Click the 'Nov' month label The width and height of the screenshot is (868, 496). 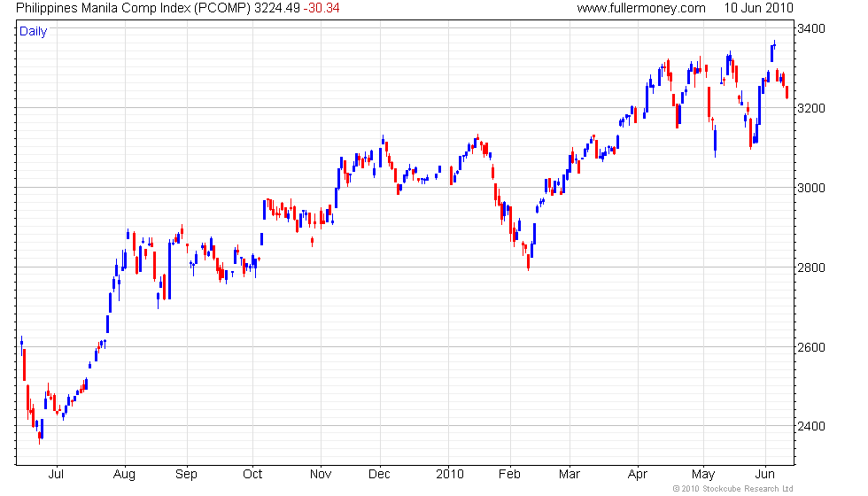321,475
